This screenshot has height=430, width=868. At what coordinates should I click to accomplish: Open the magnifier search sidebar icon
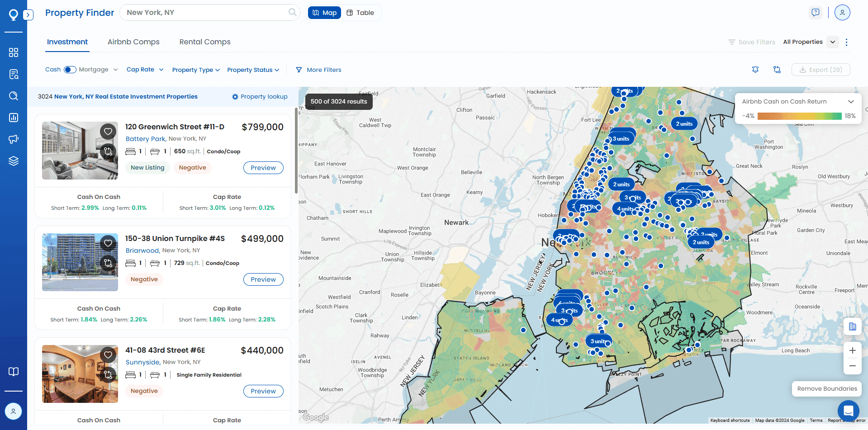coord(14,96)
